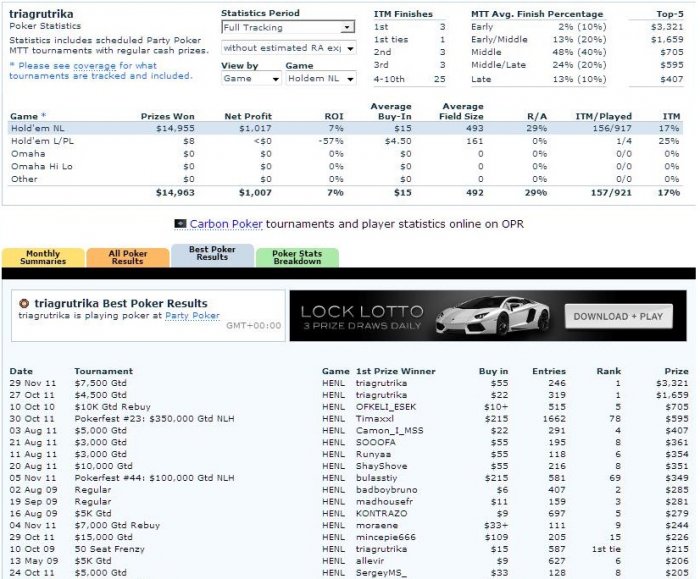
Task: Switch to the Monthly Summaries tab
Action: tap(43, 258)
